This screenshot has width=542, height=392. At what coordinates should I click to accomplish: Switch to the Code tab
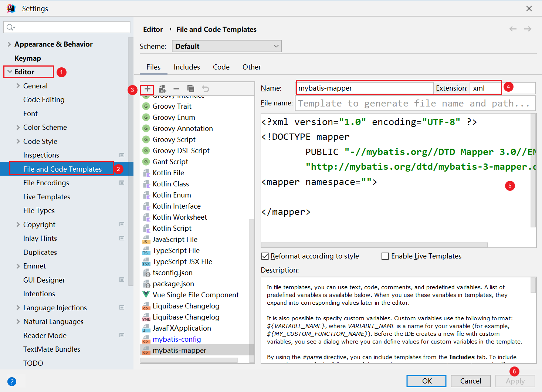[221, 67]
